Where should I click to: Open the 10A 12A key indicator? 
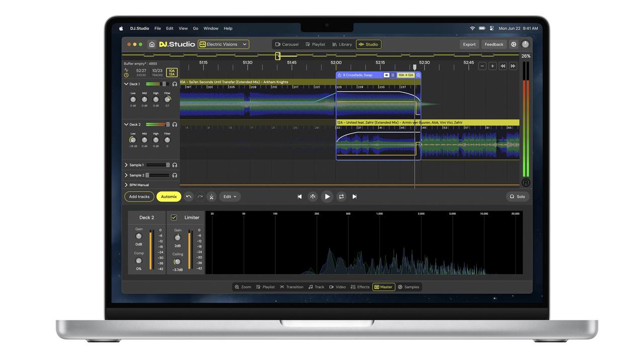[x=172, y=72]
